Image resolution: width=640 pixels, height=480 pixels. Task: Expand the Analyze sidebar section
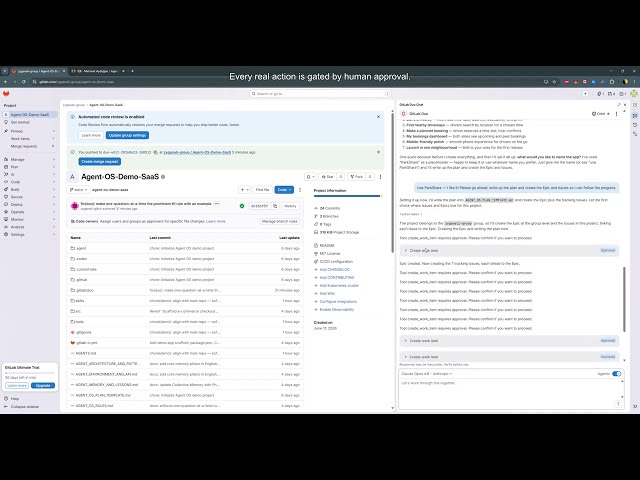coord(29,227)
